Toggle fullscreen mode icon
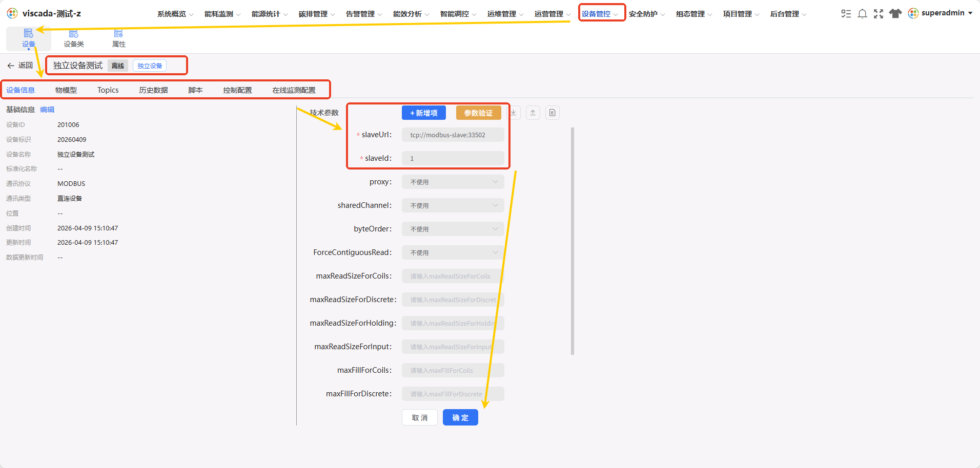This screenshot has width=980, height=468. (x=879, y=13)
